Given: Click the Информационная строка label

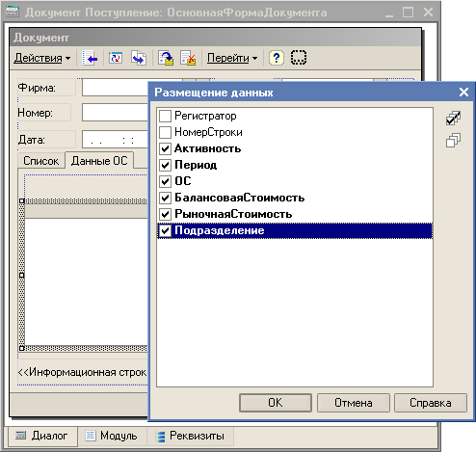Looking at the screenshot, I should pyautogui.click(x=82, y=372).
